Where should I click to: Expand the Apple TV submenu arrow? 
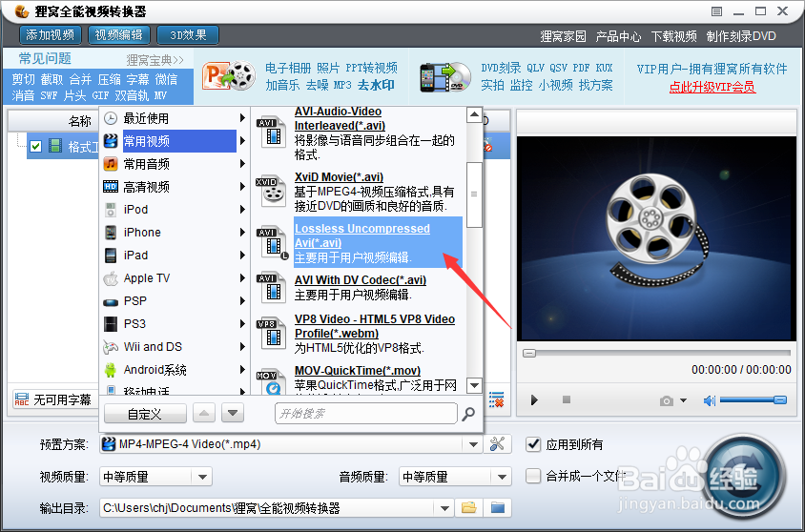(242, 278)
